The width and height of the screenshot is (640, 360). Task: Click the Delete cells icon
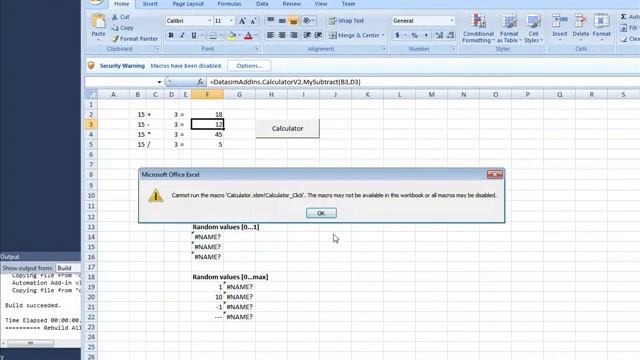(580, 21)
